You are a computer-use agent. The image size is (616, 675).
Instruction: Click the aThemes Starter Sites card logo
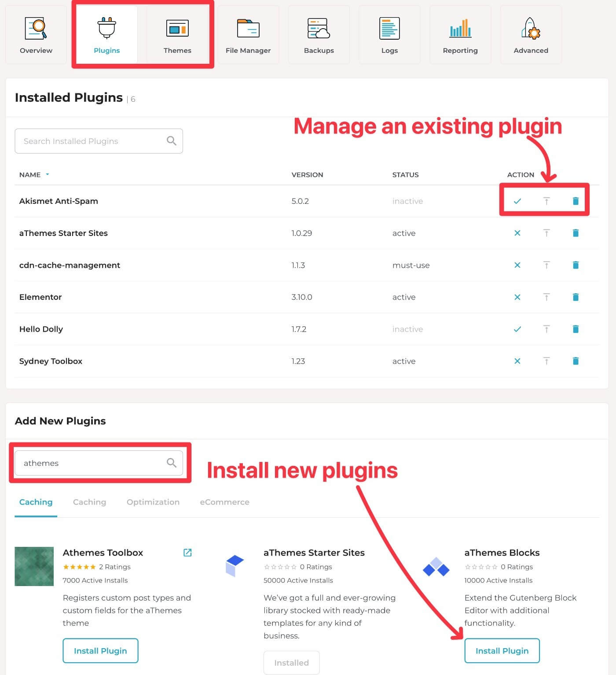(235, 566)
